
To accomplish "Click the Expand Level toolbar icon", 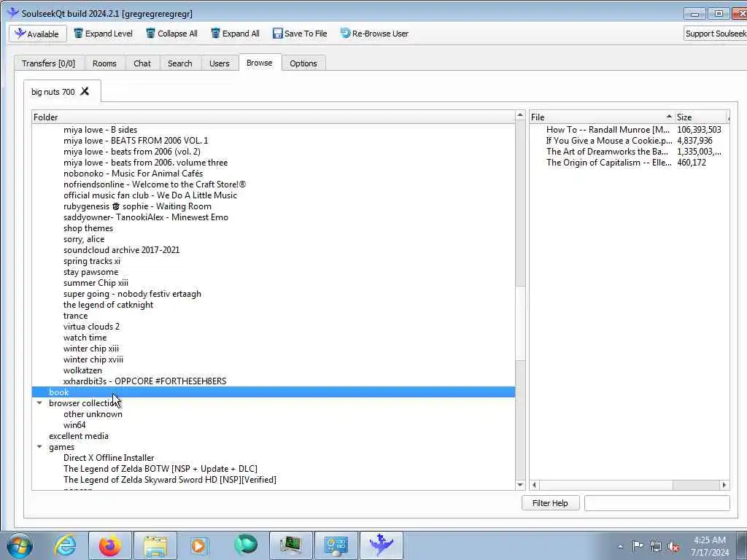I will click(x=79, y=34).
